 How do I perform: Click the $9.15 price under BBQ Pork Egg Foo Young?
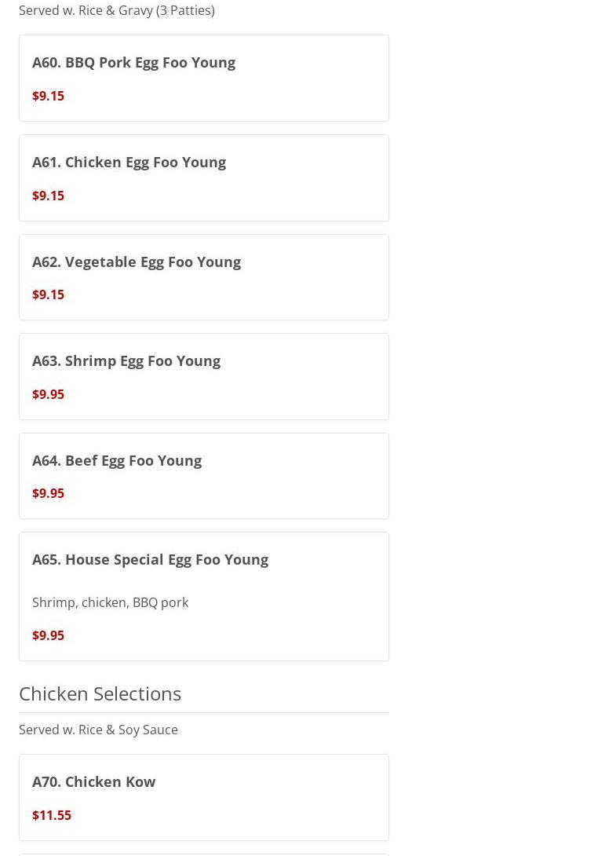tap(48, 96)
